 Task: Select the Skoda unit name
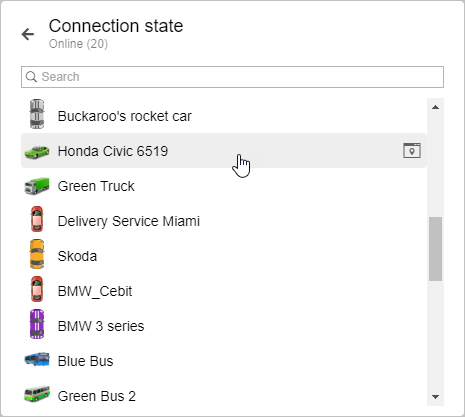(x=77, y=256)
